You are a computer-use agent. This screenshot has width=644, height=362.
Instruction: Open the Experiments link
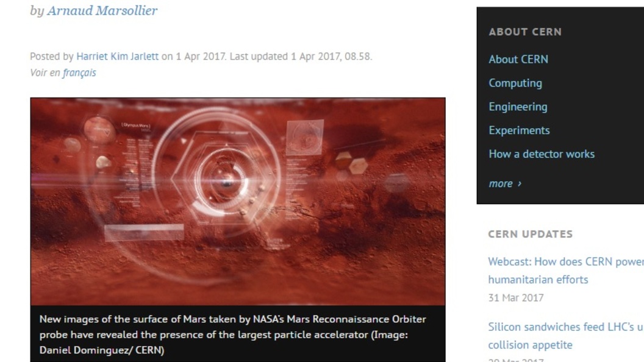[519, 130]
